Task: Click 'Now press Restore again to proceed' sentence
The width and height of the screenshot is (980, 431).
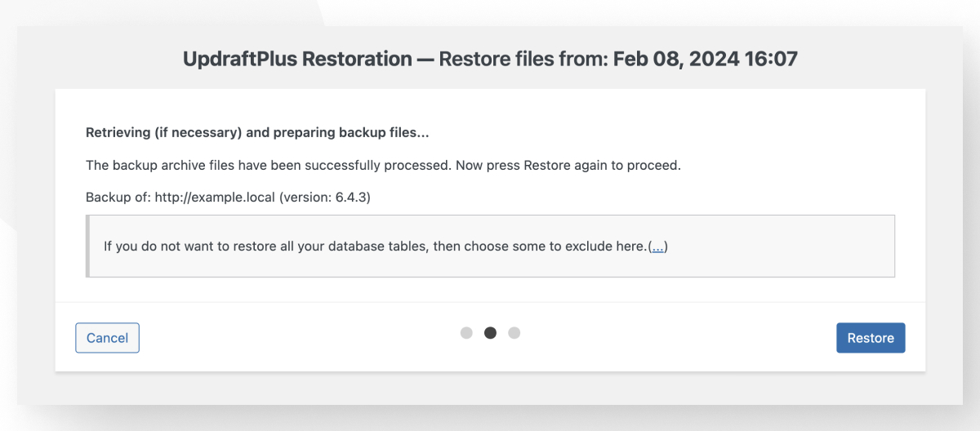Action: coord(567,165)
